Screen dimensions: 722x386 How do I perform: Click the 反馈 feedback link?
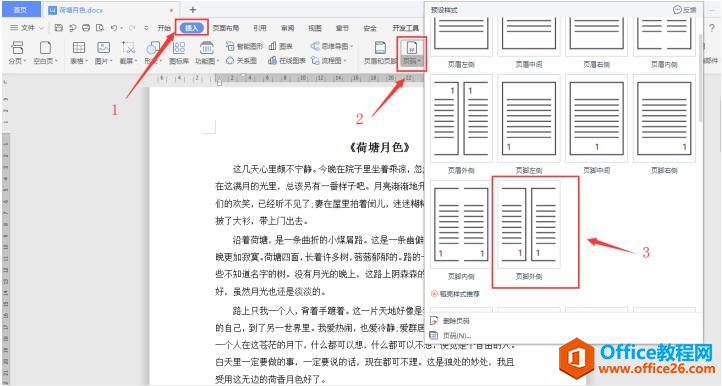point(685,10)
